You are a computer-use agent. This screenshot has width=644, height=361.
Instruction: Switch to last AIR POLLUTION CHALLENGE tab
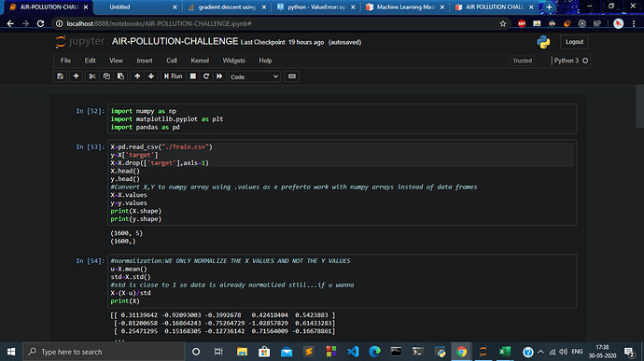(495, 7)
